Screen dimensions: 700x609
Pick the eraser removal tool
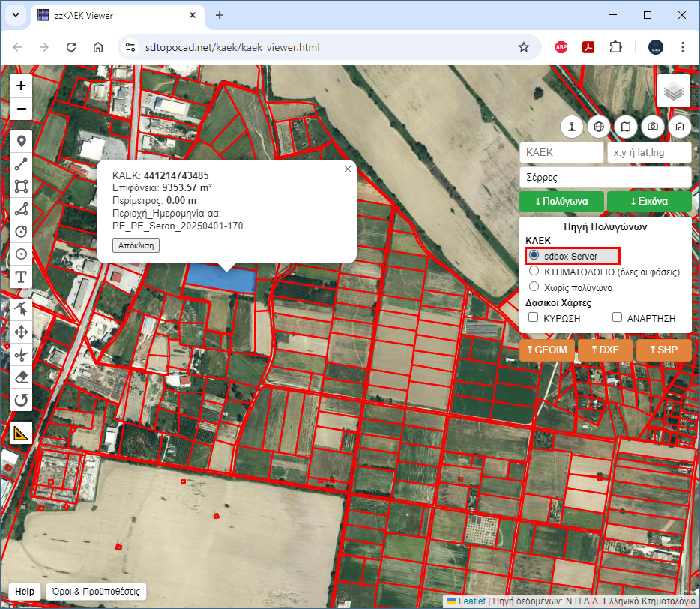(x=21, y=376)
